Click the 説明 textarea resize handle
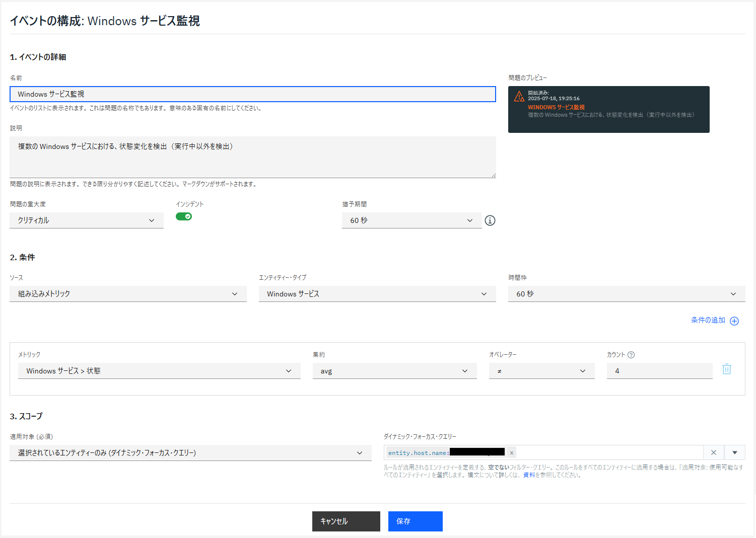The height and width of the screenshot is (538, 756). click(x=493, y=175)
